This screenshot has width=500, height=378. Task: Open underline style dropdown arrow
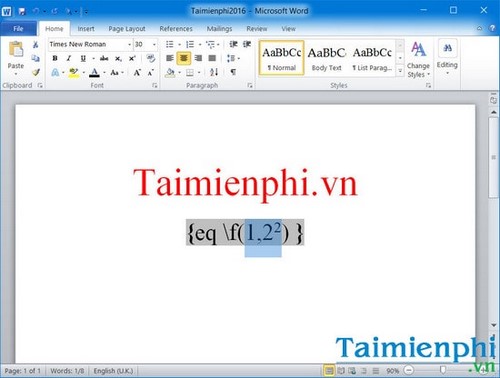[93, 59]
